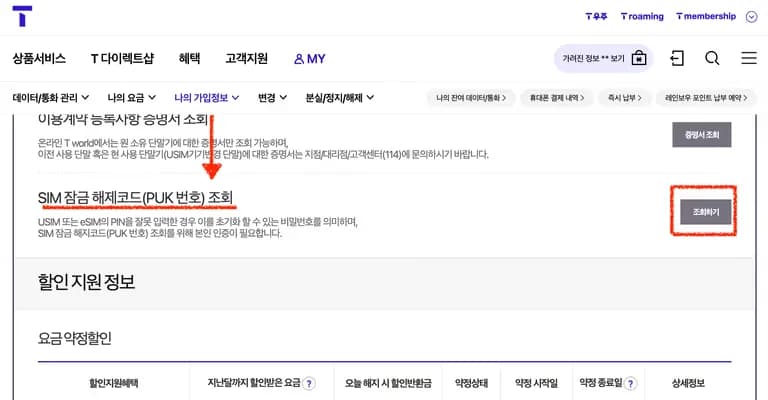Screen dimensions: 768x400
Task: Click the T world logo
Action: coord(22,16)
